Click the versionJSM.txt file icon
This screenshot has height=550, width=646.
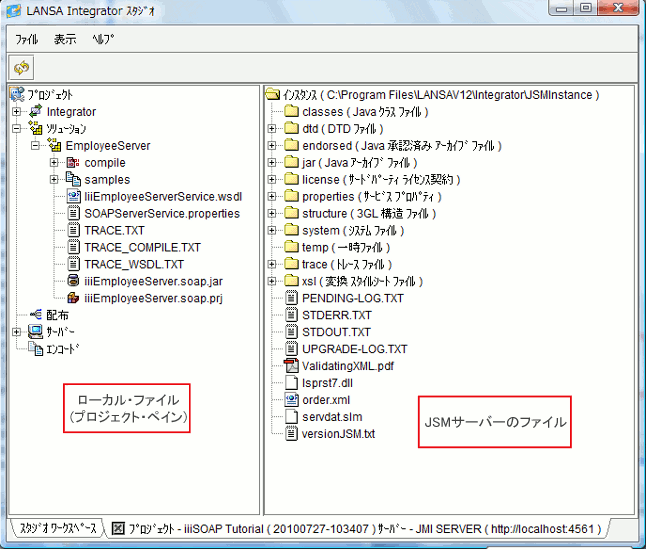(291, 433)
